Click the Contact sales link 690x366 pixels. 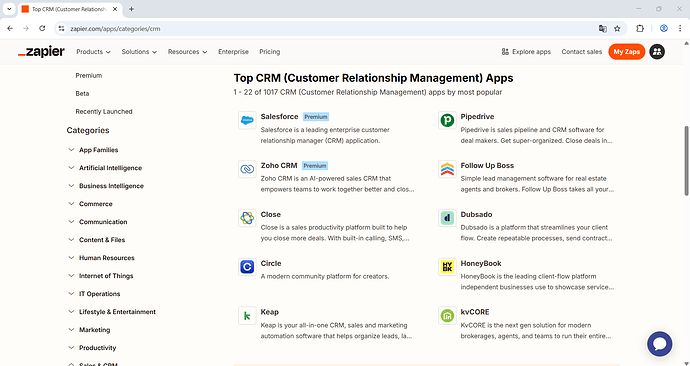coord(581,52)
